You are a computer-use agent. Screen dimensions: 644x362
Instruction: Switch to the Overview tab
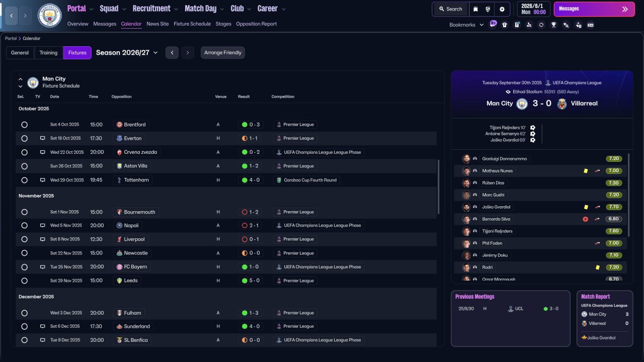(77, 24)
